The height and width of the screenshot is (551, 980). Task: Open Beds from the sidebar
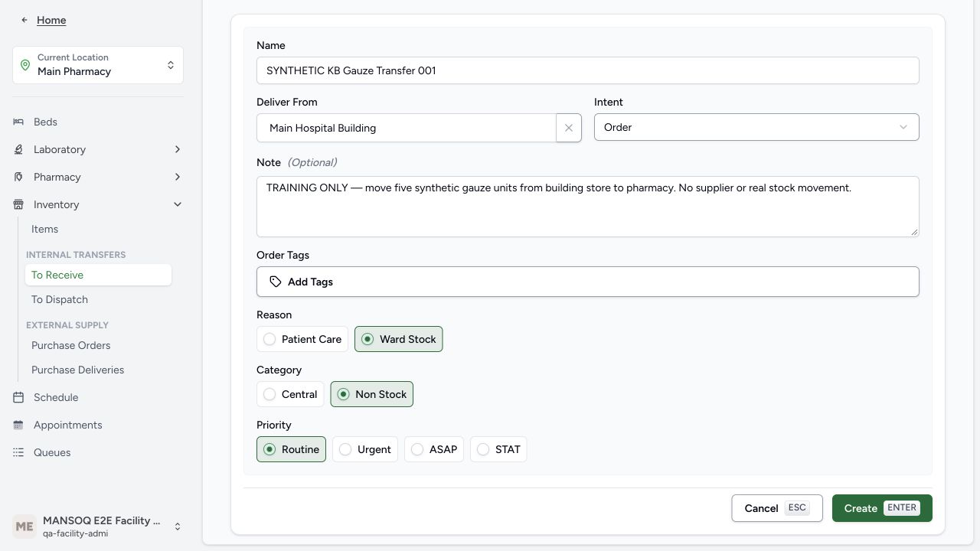tap(98, 122)
